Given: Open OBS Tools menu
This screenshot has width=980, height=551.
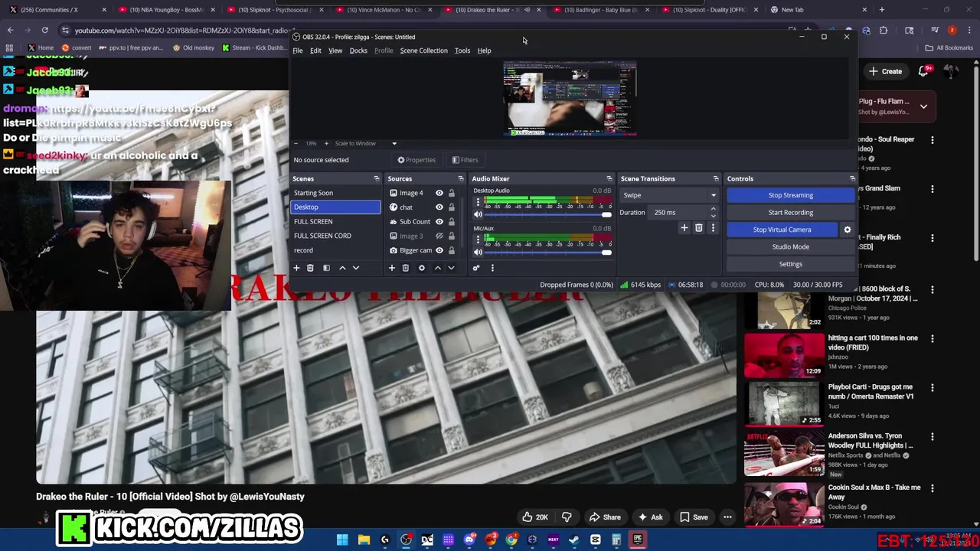Looking at the screenshot, I should pos(462,51).
